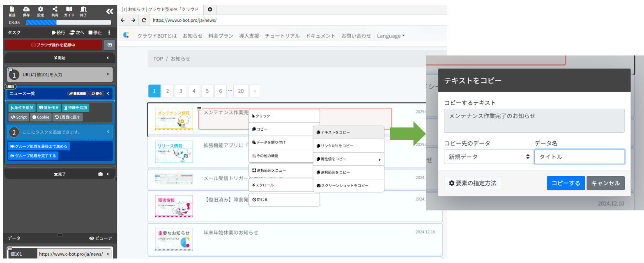Toggle the 使う pill on ニュース一覧
The height and width of the screenshot is (263, 644).
click(97, 94)
